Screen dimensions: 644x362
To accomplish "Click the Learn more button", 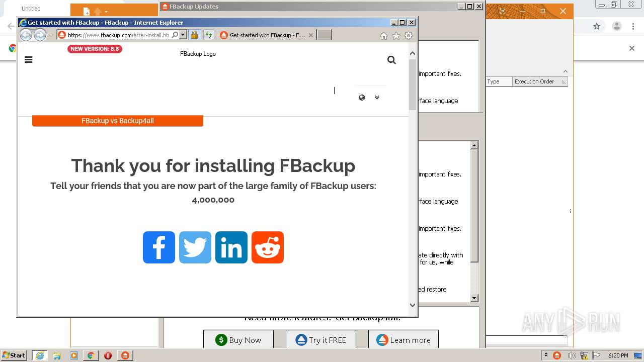I will click(x=404, y=340).
